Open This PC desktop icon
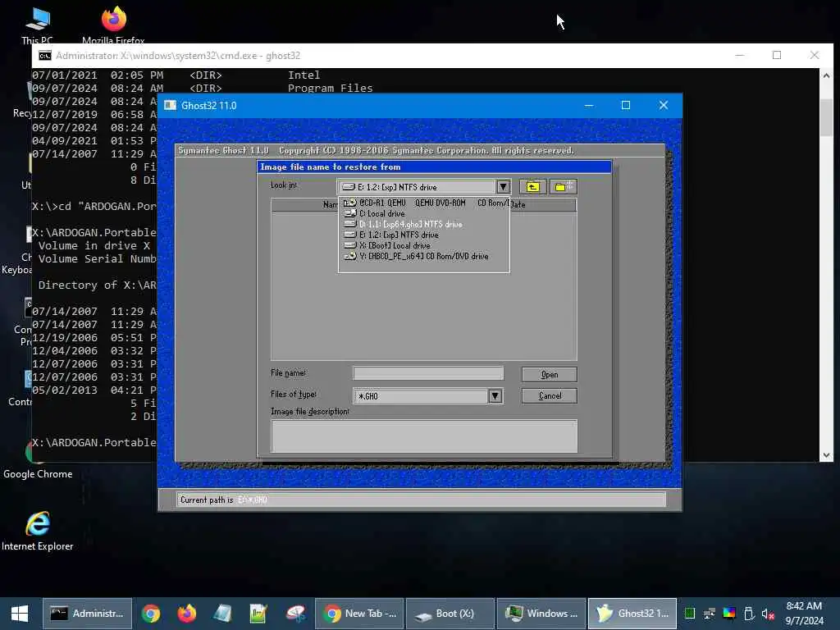Image resolution: width=840 pixels, height=630 pixels. (38, 25)
